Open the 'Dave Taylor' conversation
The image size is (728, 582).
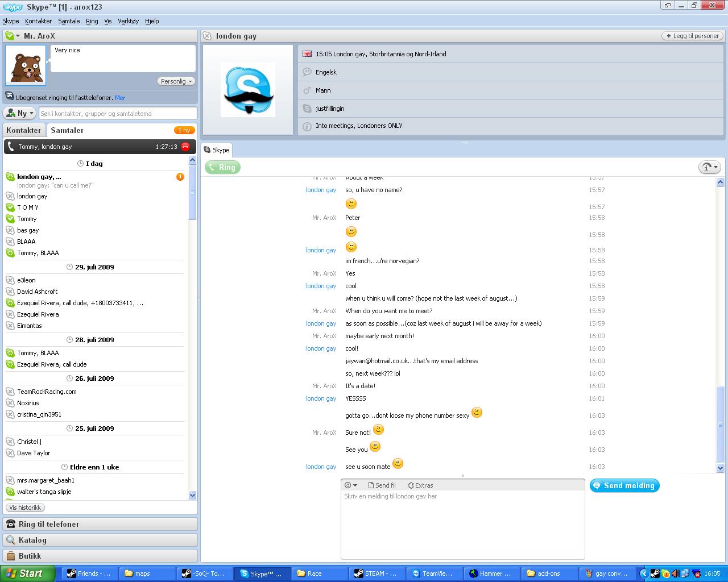pyautogui.click(x=34, y=453)
